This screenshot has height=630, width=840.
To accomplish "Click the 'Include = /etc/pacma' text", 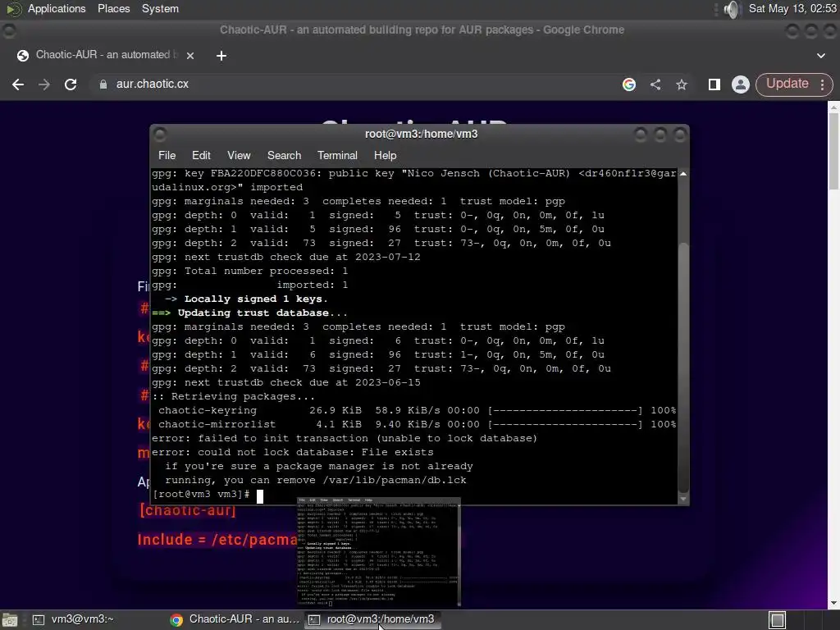I will 217,540.
